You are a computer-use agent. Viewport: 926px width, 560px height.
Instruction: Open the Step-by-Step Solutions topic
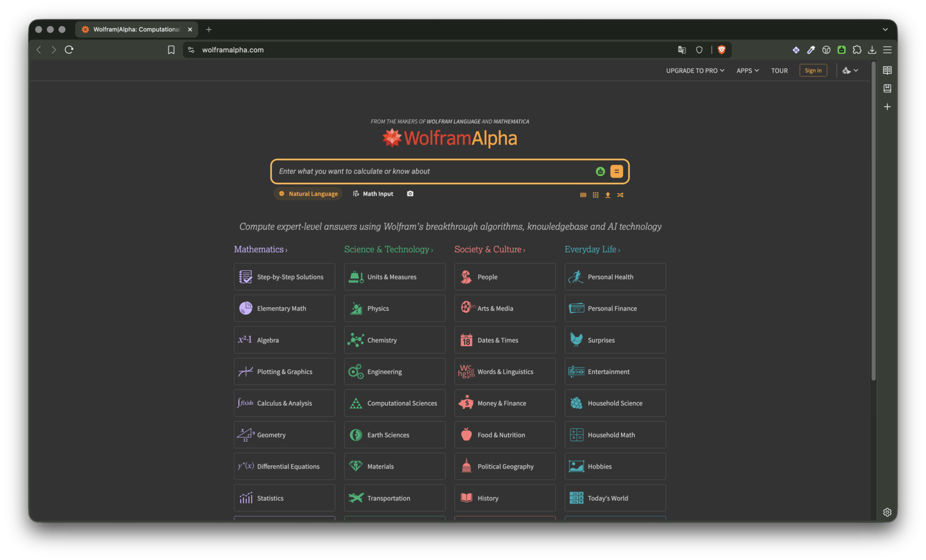[284, 277]
